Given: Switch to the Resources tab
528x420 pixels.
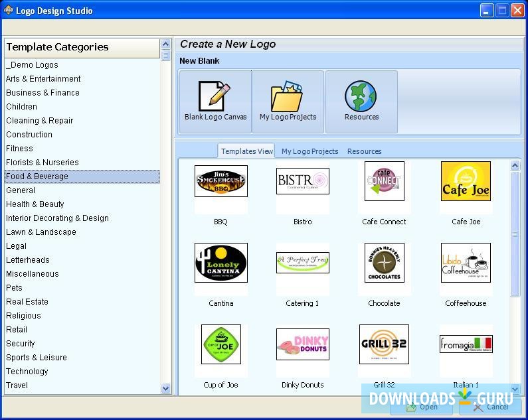Looking at the screenshot, I should point(364,151).
